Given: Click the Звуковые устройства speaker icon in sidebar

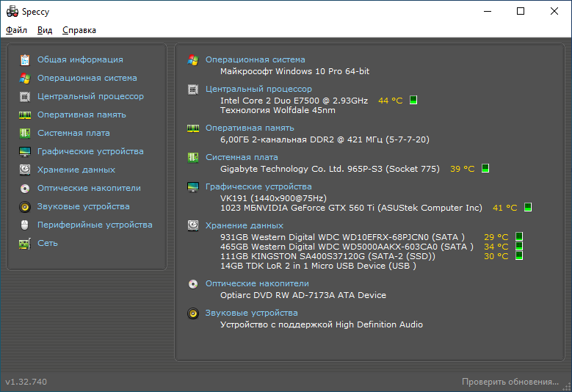Looking at the screenshot, I should tap(25, 207).
